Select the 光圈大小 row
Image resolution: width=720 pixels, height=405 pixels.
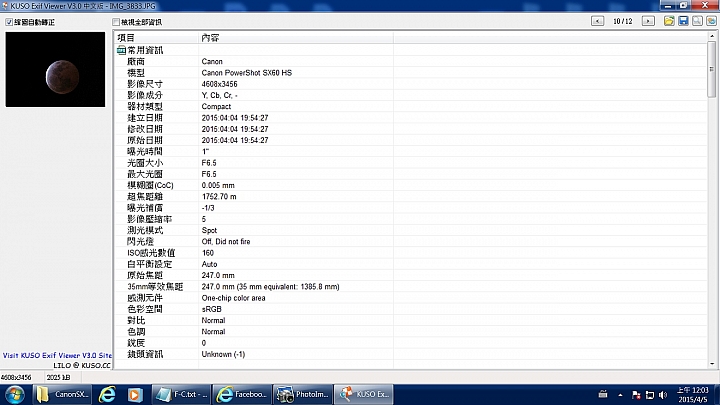coord(411,163)
